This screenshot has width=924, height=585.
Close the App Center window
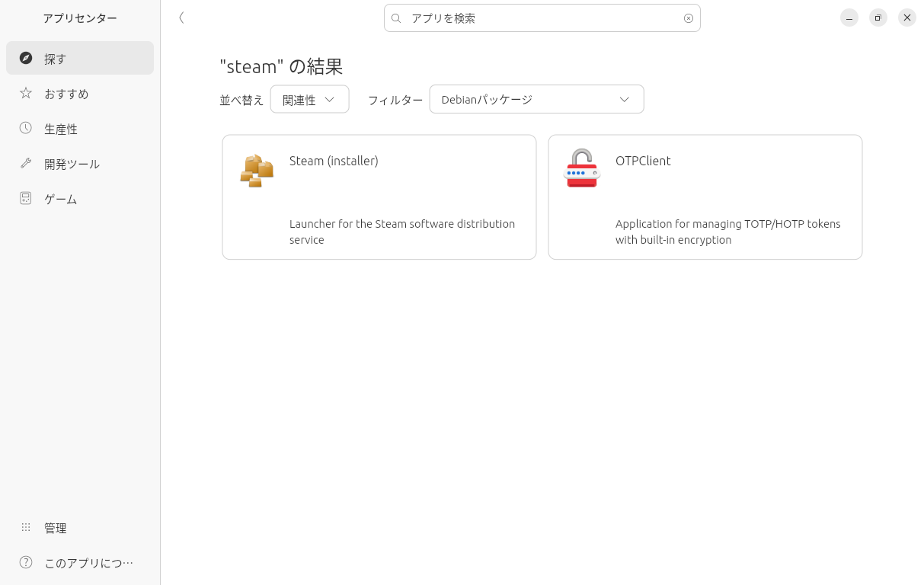(907, 18)
